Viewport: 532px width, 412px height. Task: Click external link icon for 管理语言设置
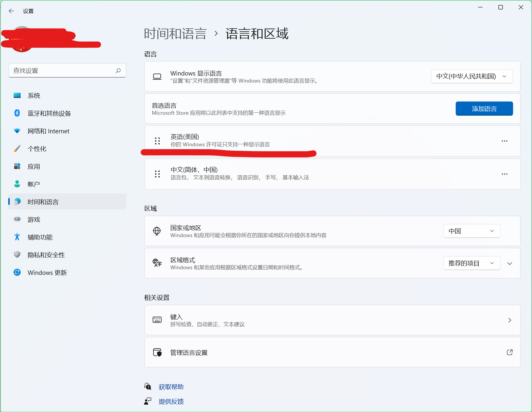510,352
